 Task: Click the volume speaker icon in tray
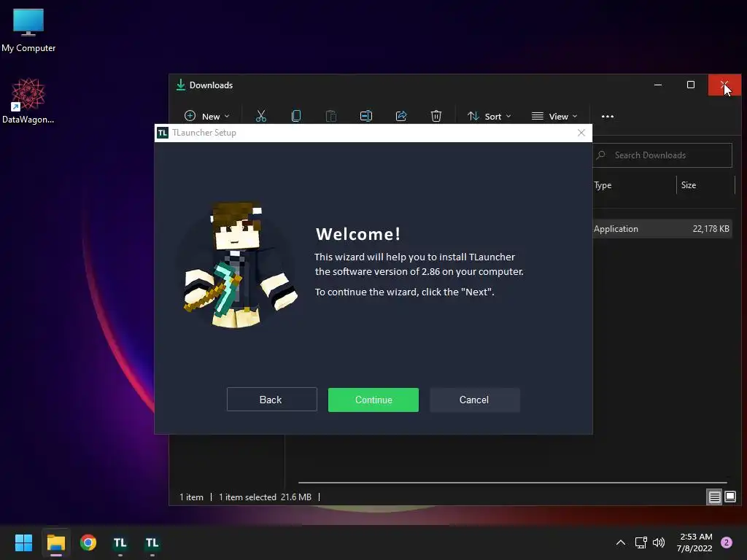(659, 542)
